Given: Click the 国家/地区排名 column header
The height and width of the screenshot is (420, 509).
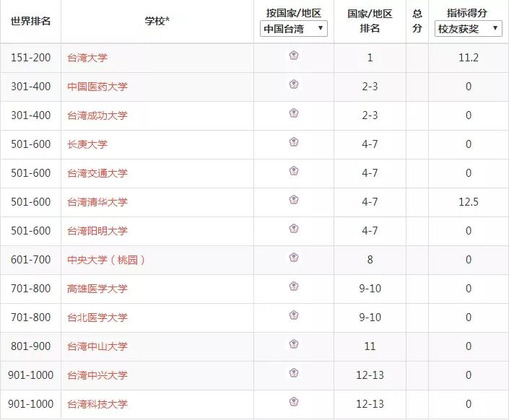Looking at the screenshot, I should [370, 21].
